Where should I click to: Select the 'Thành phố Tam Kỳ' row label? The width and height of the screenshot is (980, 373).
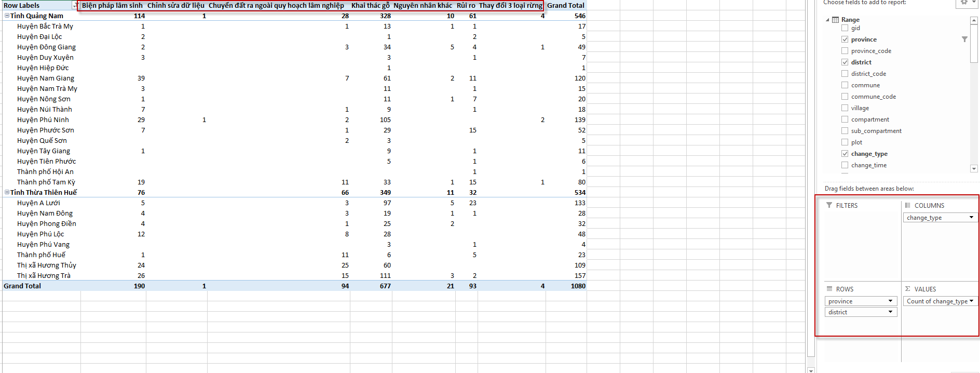pos(46,182)
